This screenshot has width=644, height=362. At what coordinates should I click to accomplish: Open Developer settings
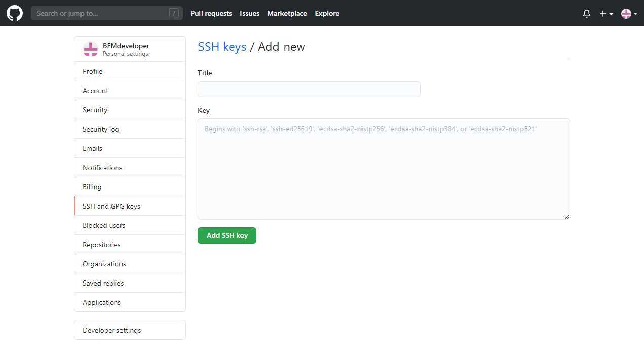(130, 330)
